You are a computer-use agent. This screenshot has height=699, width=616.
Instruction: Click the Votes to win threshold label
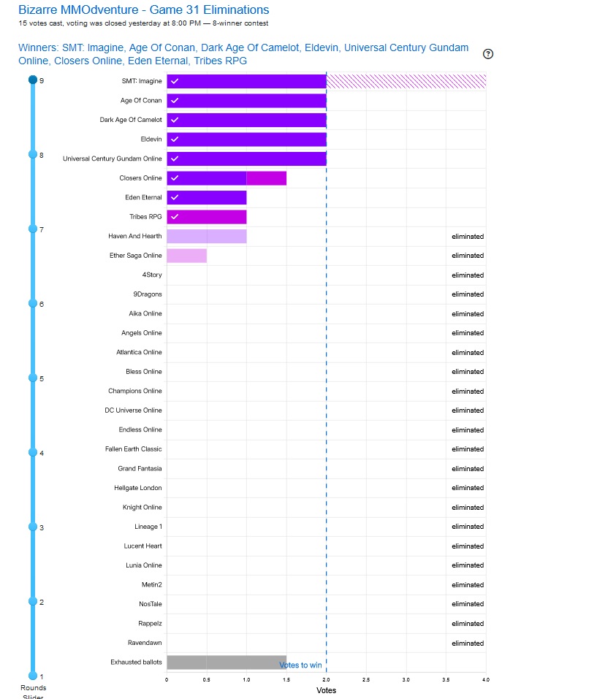coord(300,665)
